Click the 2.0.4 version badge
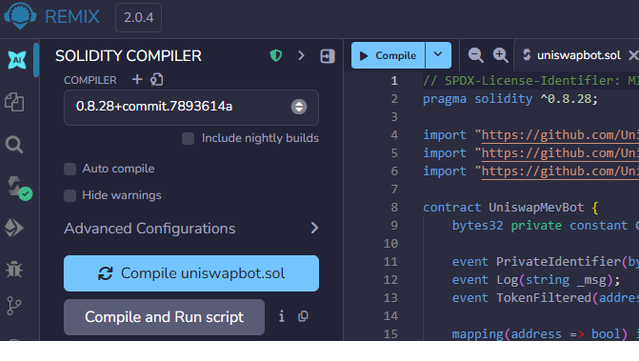 coord(139,18)
